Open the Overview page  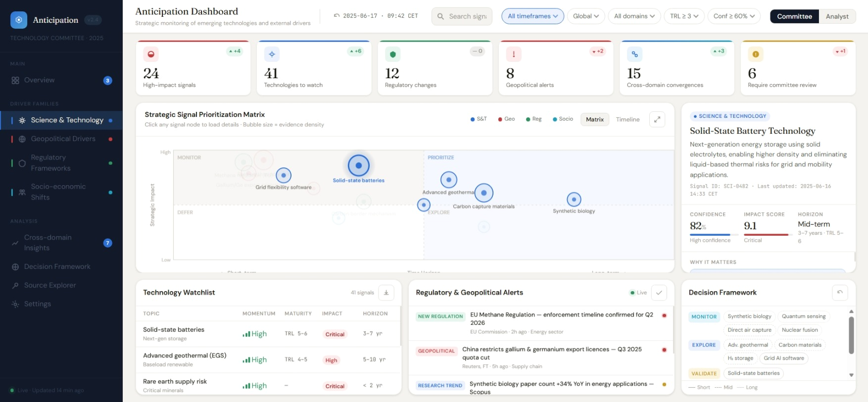[61, 80]
